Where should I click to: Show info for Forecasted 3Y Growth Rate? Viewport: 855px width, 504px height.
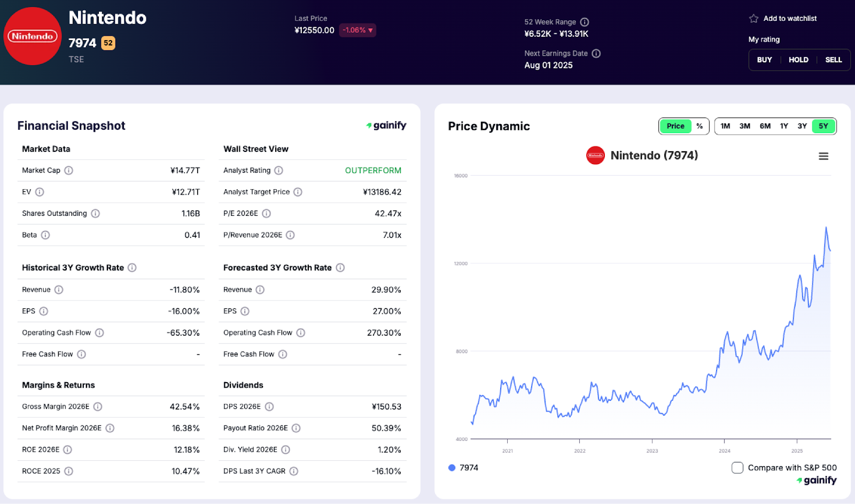point(340,268)
